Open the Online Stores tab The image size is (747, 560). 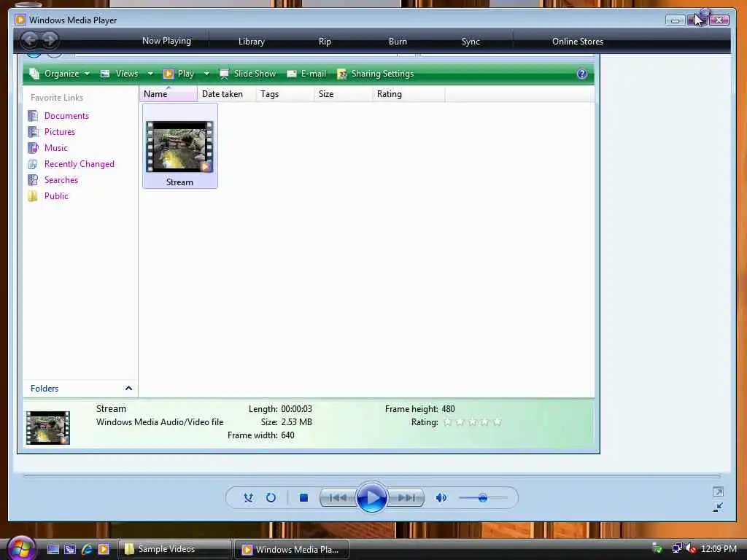[x=578, y=42]
